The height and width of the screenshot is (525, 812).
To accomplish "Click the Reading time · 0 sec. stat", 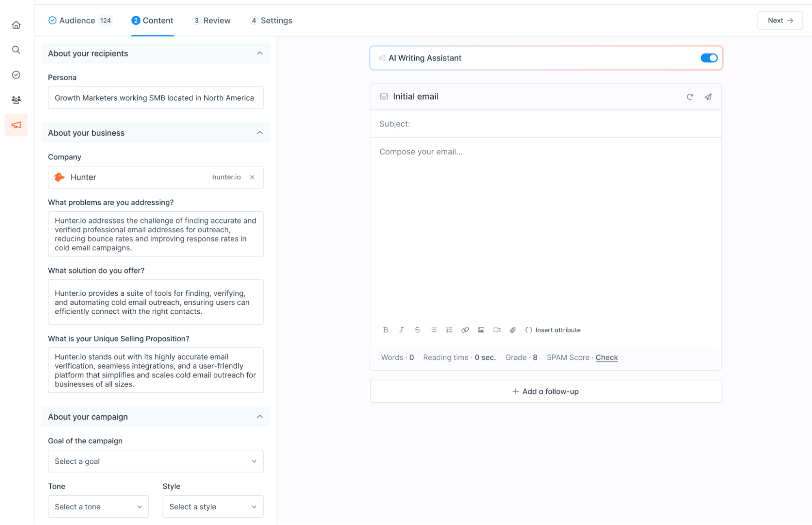I will pyautogui.click(x=459, y=358).
